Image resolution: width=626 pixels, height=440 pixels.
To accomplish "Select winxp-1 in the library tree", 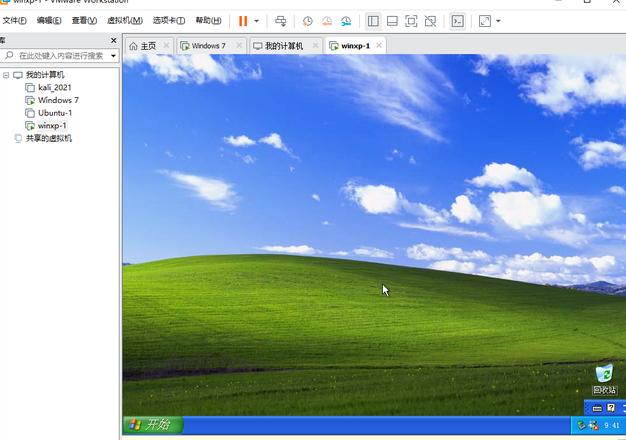I will [52, 126].
